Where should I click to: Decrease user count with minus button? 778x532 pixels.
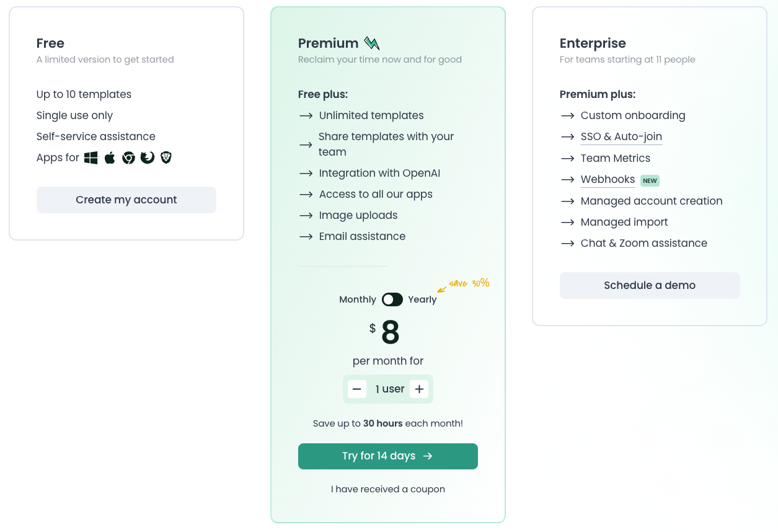click(x=356, y=389)
